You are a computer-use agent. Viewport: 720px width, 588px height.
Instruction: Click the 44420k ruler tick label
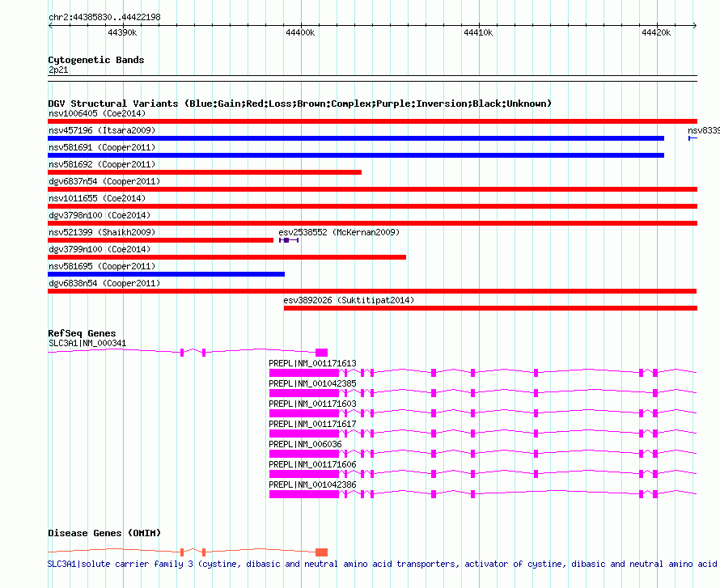coord(656,32)
